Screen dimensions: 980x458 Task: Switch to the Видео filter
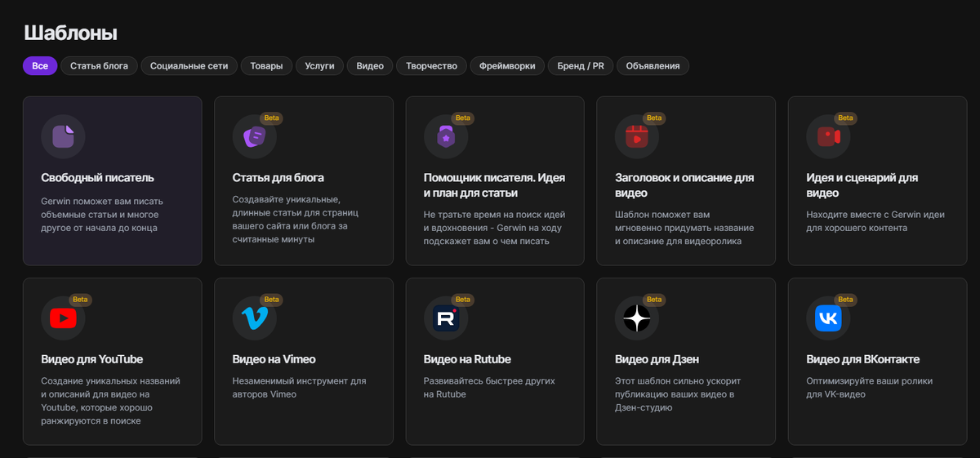370,65
